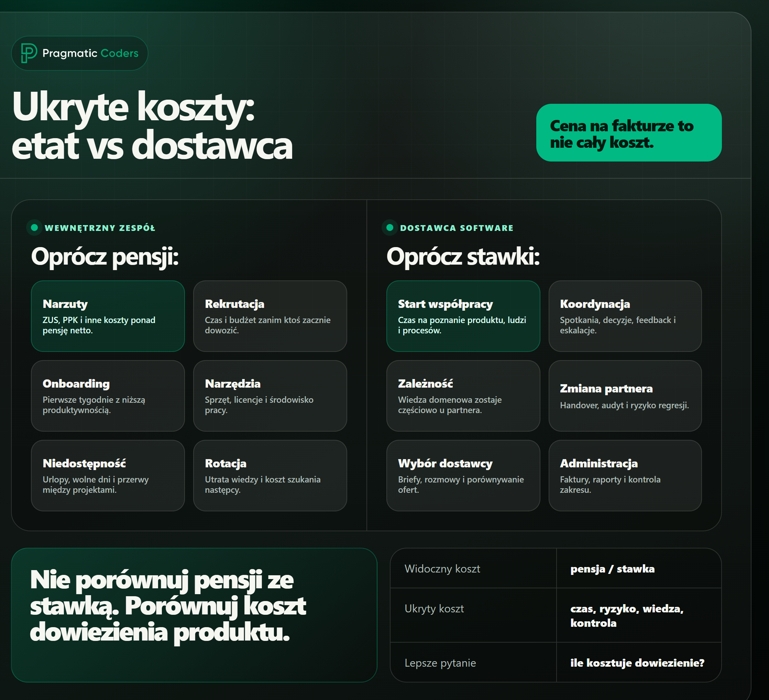Select the Start współpracy card

pos(463,316)
